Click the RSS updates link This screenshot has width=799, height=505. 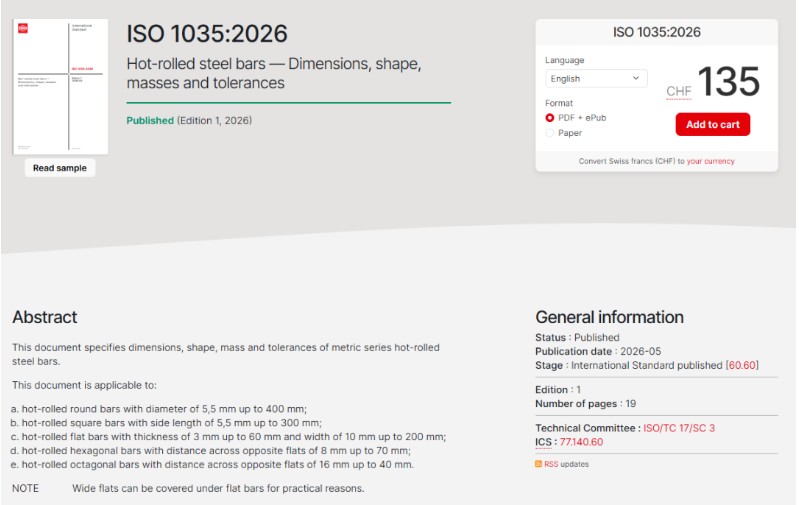tap(566, 464)
